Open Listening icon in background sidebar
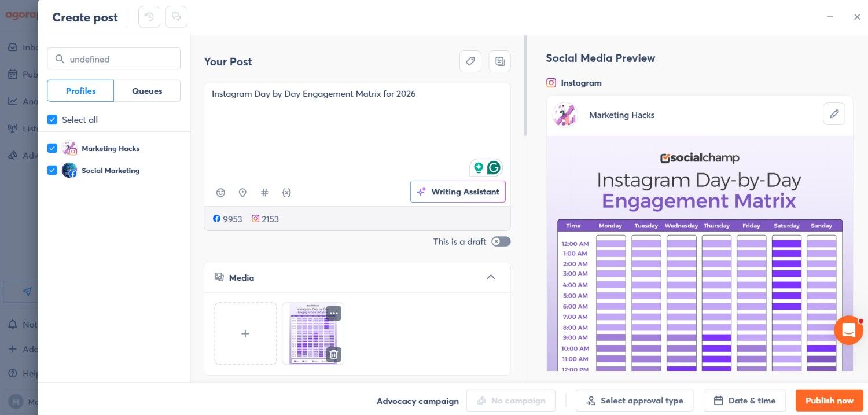868x415 pixels. [x=13, y=128]
